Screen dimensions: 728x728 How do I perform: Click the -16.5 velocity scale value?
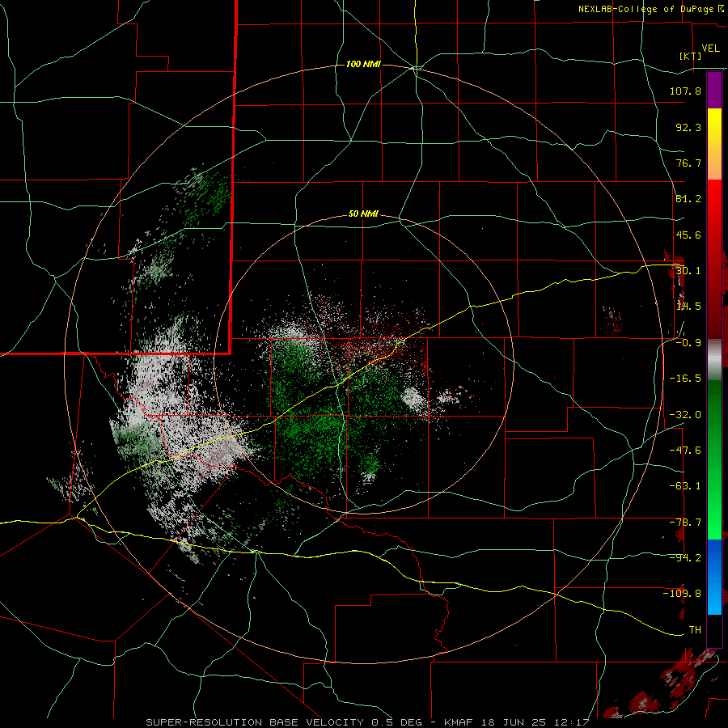pos(685,379)
